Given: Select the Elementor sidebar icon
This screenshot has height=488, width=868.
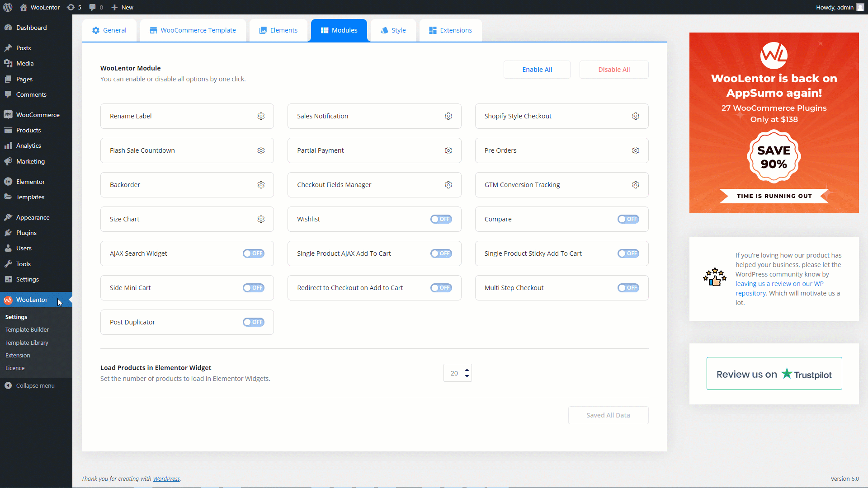Looking at the screenshot, I should [8, 181].
